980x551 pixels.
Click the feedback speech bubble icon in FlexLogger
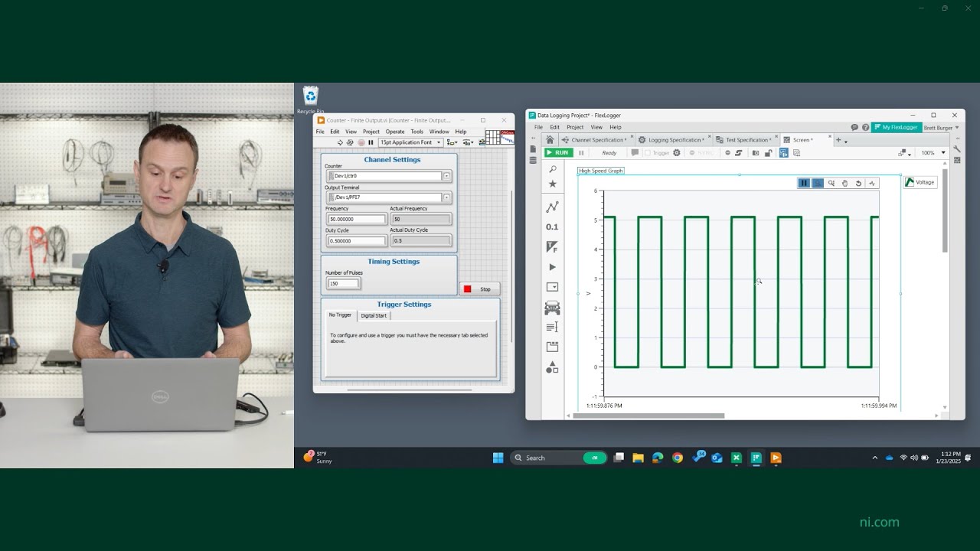tap(854, 128)
